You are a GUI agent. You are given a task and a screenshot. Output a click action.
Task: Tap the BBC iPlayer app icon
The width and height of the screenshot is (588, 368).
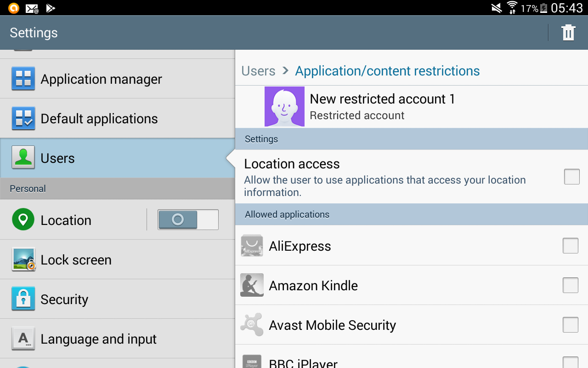[252, 361]
